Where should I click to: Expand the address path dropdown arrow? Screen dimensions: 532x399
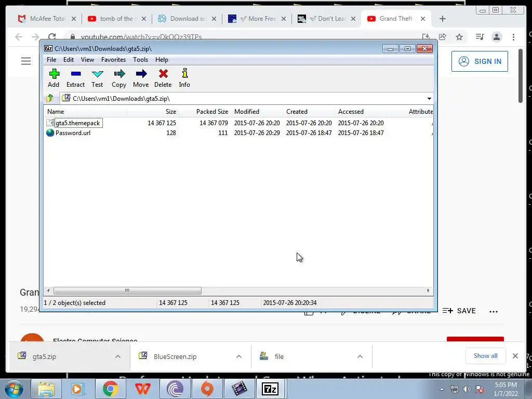click(429, 99)
